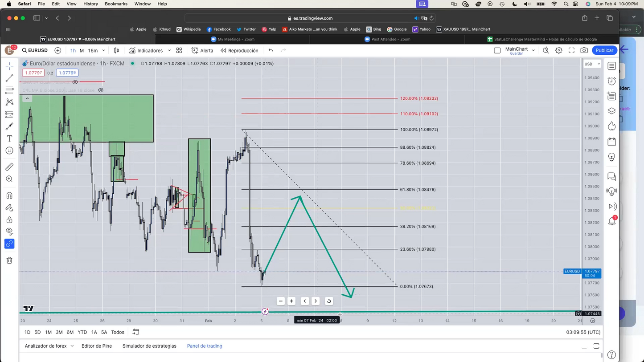Open chart settings gear
The height and width of the screenshot is (362, 644).
tap(559, 50)
